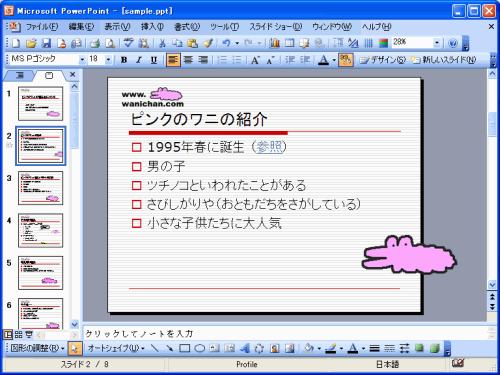The width and height of the screenshot is (500, 375).
Task: Click the fill color paint bucket
Action: [x=309, y=348]
